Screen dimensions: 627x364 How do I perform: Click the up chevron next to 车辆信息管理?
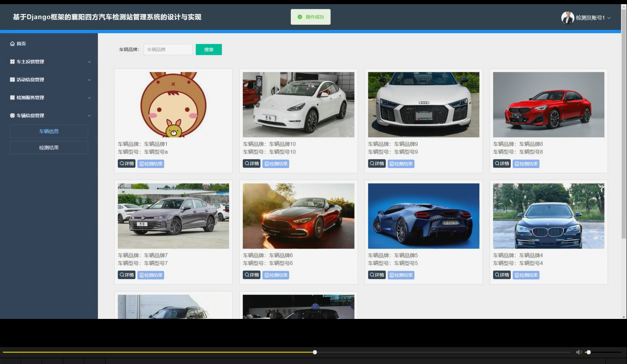pos(89,116)
